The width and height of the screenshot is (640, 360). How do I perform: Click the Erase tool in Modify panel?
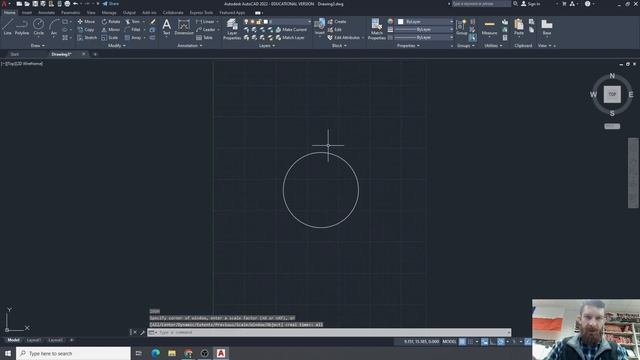tap(153, 21)
